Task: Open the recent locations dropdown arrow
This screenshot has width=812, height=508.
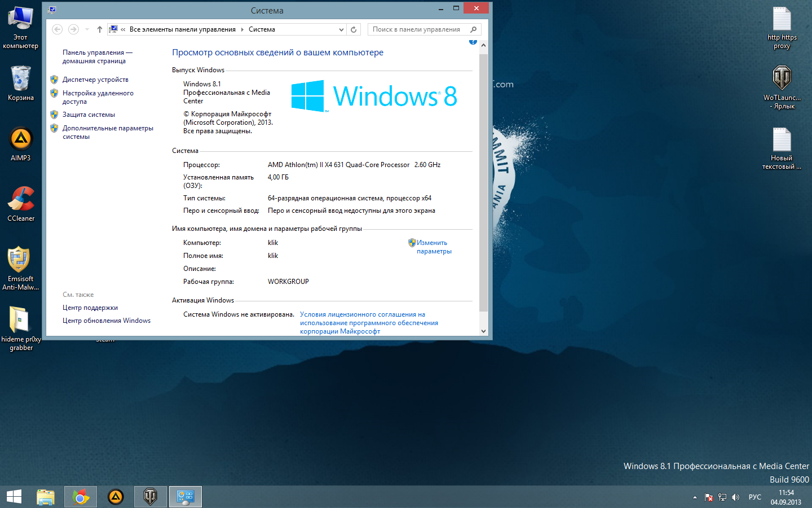Action: coord(87,29)
